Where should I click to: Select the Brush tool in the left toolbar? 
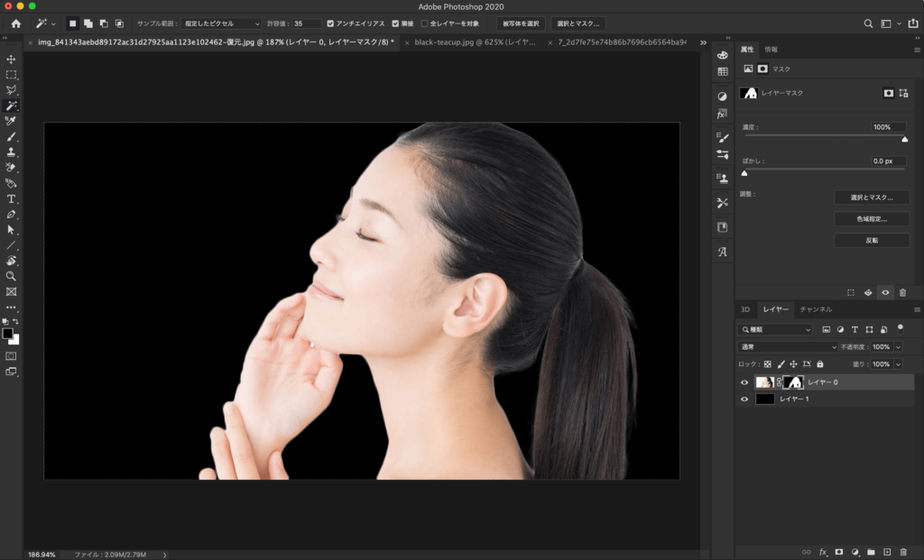coord(11,136)
